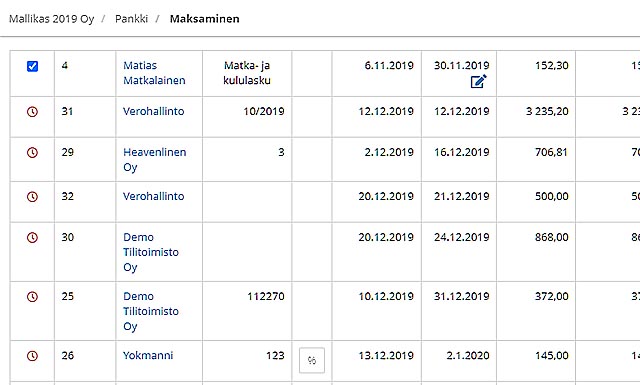Click the clock icon for invoice 29
640x385 pixels.
pyautogui.click(x=32, y=152)
